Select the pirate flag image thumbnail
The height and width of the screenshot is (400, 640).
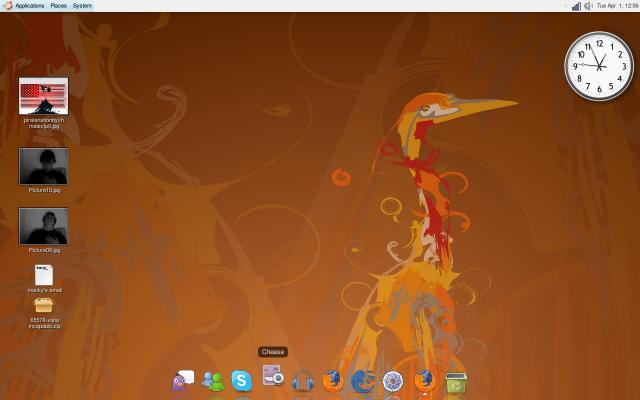43,96
